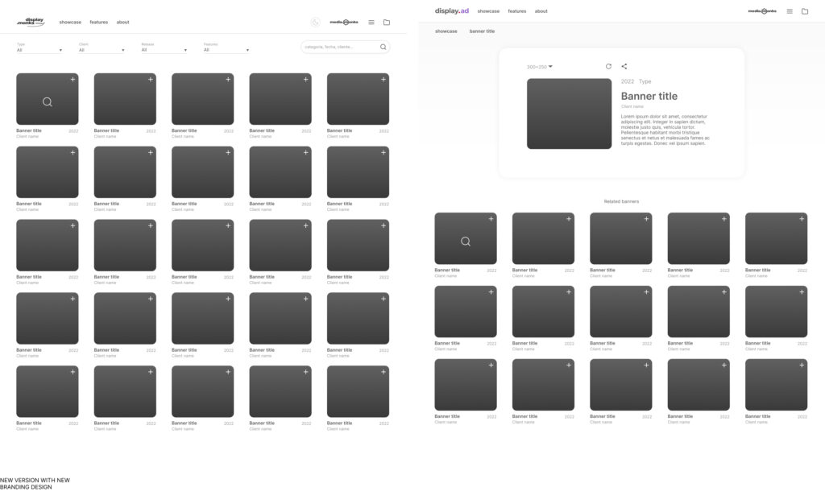Expand the Release filter dropdown
Screen dimensions: 825x504
[164, 50]
